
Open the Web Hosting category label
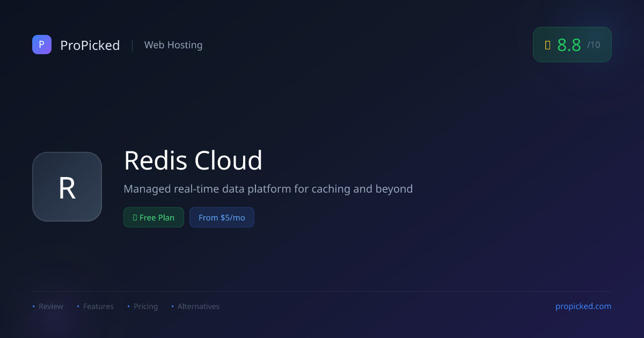[x=173, y=45]
